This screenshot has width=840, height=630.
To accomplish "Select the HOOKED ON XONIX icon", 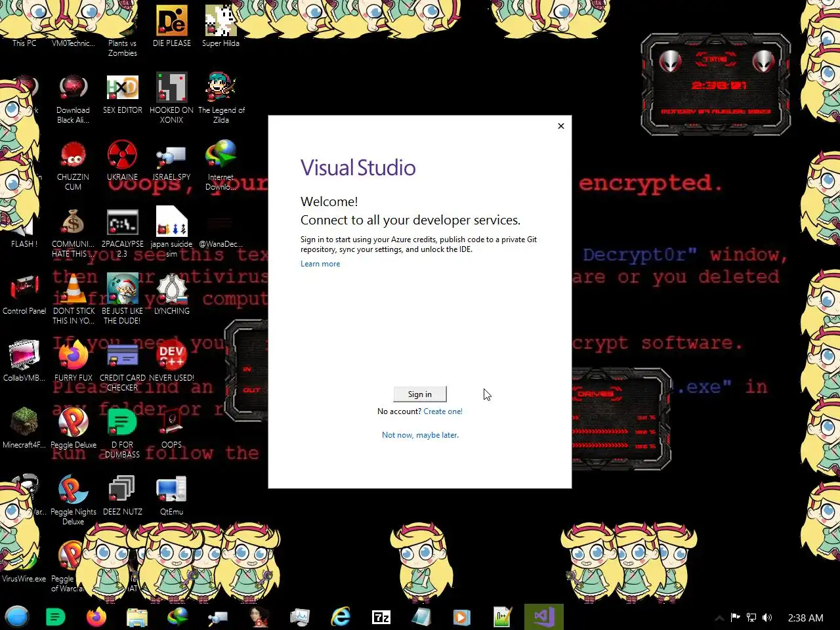I will [172, 98].
